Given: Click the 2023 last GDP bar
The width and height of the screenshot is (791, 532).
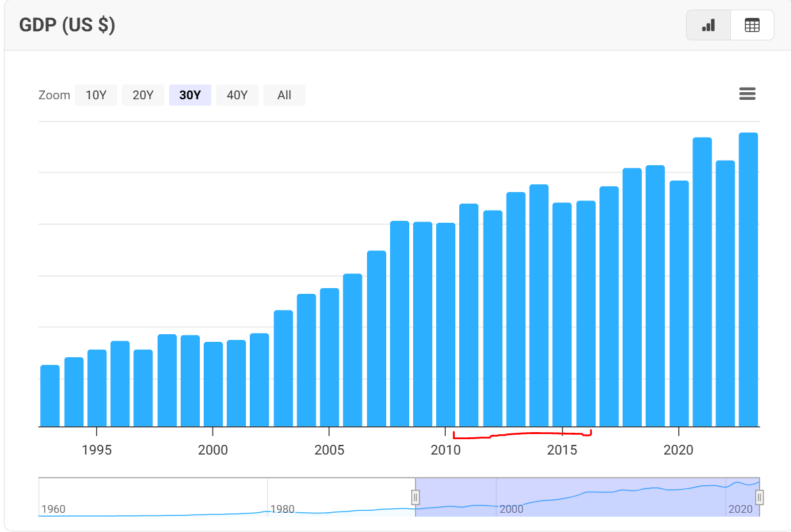Looking at the screenshot, I should 749,280.
